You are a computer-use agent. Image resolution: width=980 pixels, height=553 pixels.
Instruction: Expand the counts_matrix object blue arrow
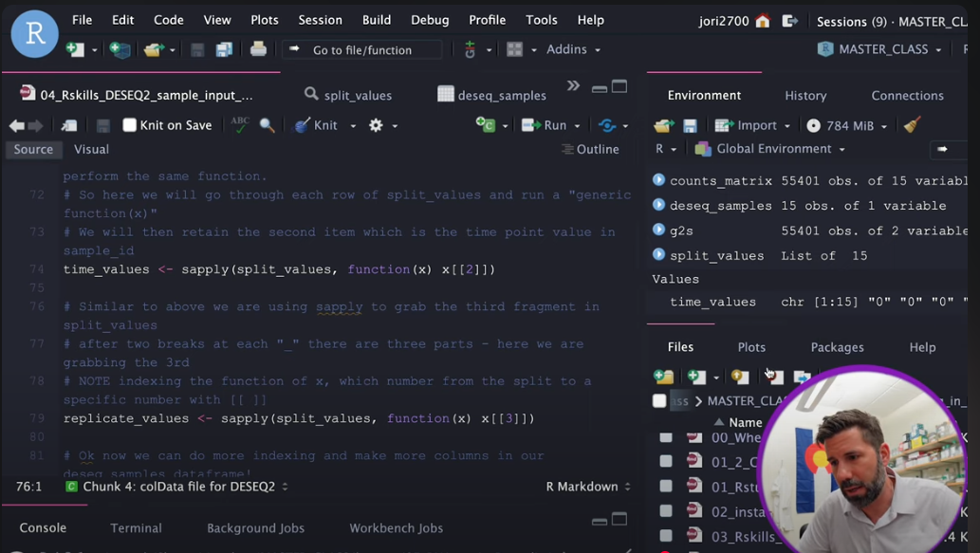[x=658, y=180]
